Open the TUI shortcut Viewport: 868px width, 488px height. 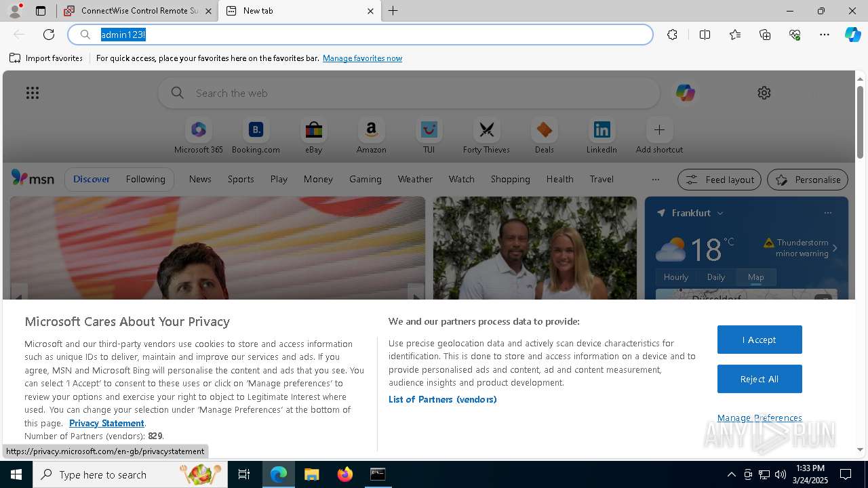click(429, 136)
